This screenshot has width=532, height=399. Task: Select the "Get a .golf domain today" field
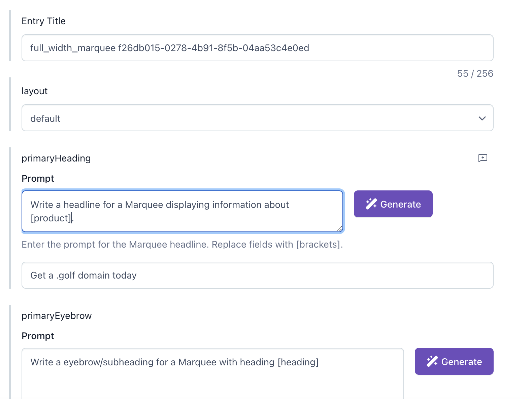point(257,275)
